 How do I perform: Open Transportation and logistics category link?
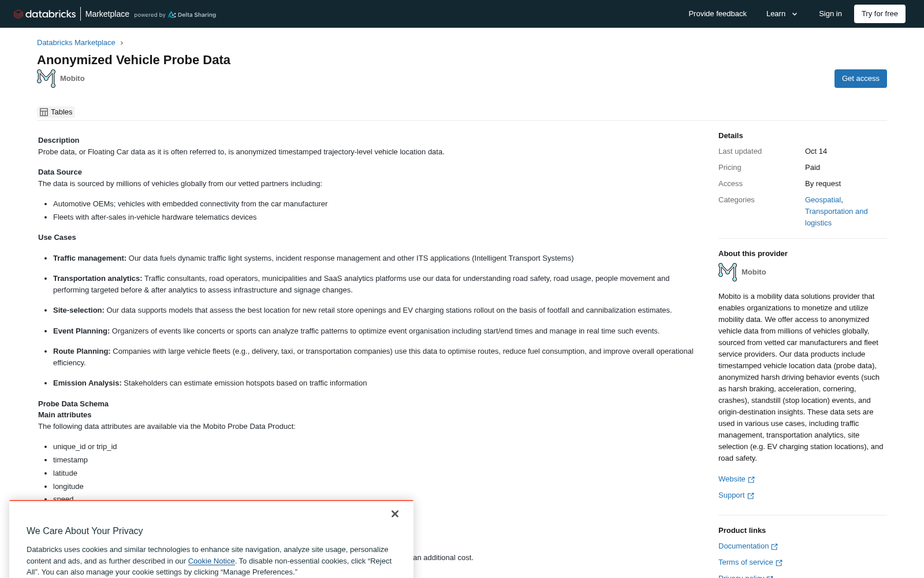(x=836, y=217)
